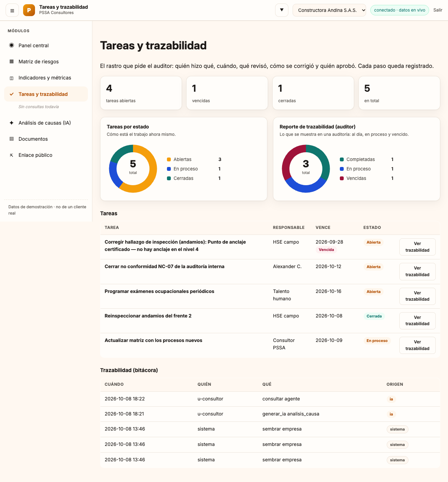Screen dimensions: 448x482
Task: Click the Alexander C. responsable cell
Action: [287, 266]
